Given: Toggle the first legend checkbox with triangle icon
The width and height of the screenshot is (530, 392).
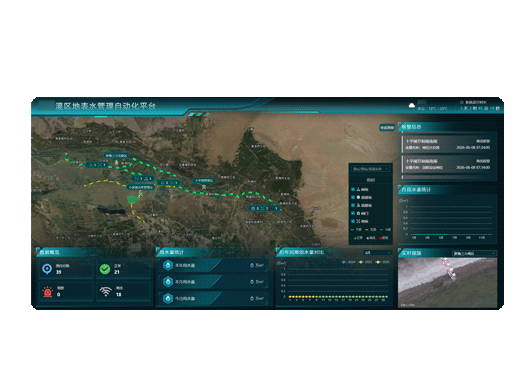Looking at the screenshot, I should click(353, 190).
